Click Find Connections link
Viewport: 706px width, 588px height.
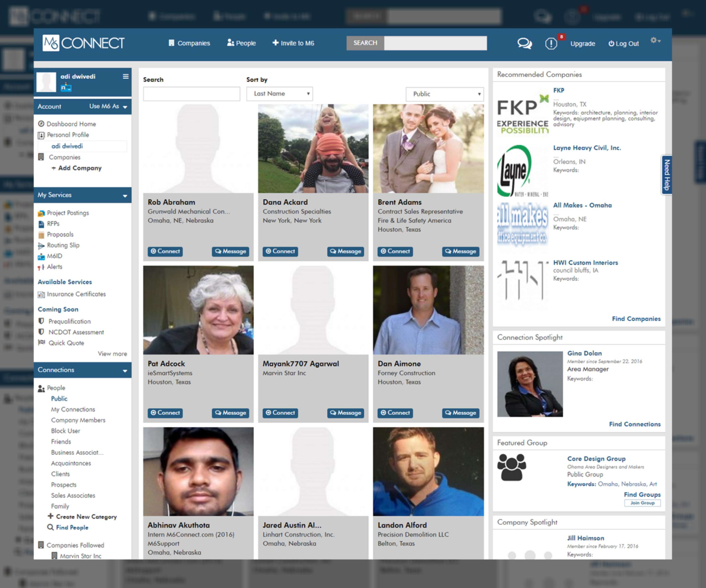coord(635,424)
